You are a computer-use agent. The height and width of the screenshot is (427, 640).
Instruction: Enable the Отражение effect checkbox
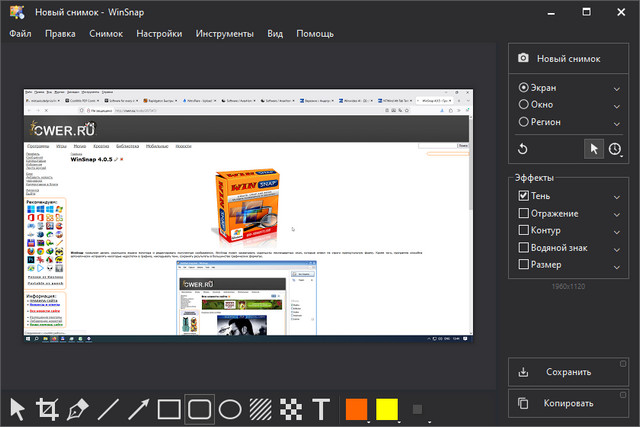click(524, 213)
